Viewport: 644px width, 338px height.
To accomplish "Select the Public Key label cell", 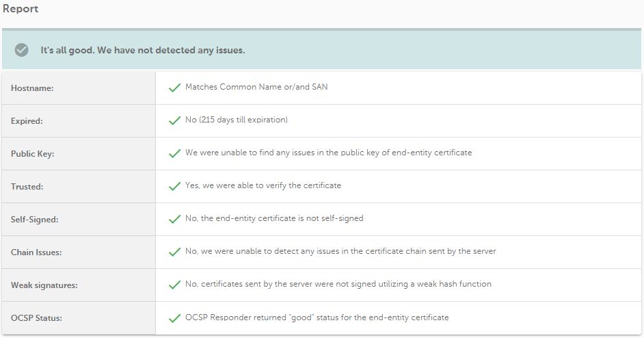I will coord(79,154).
